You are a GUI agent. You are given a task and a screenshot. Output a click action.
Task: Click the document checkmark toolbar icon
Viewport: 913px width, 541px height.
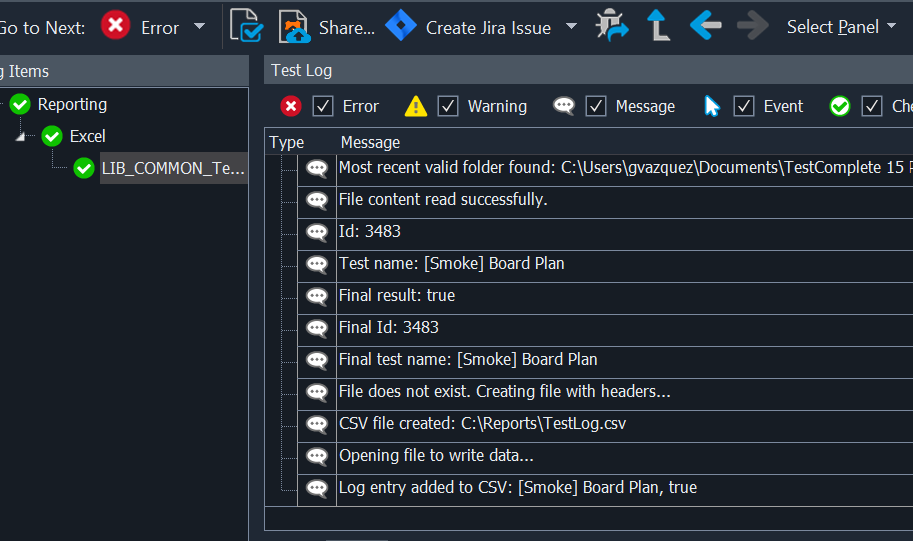coord(246,27)
